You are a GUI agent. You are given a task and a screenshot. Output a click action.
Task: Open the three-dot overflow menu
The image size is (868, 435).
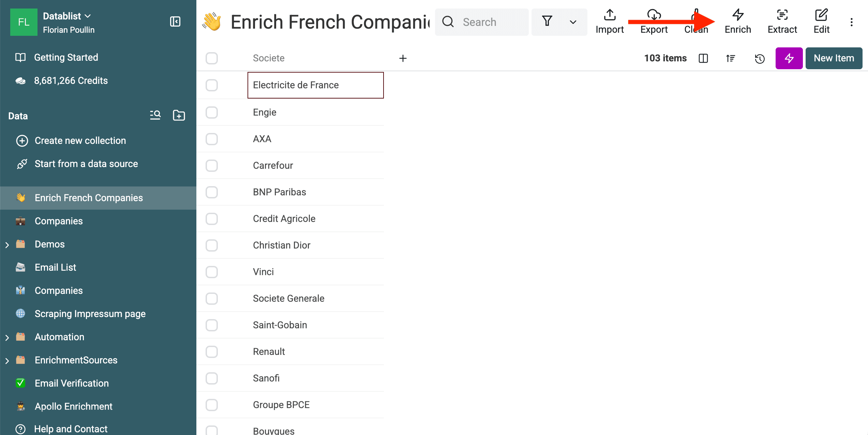[x=851, y=22]
